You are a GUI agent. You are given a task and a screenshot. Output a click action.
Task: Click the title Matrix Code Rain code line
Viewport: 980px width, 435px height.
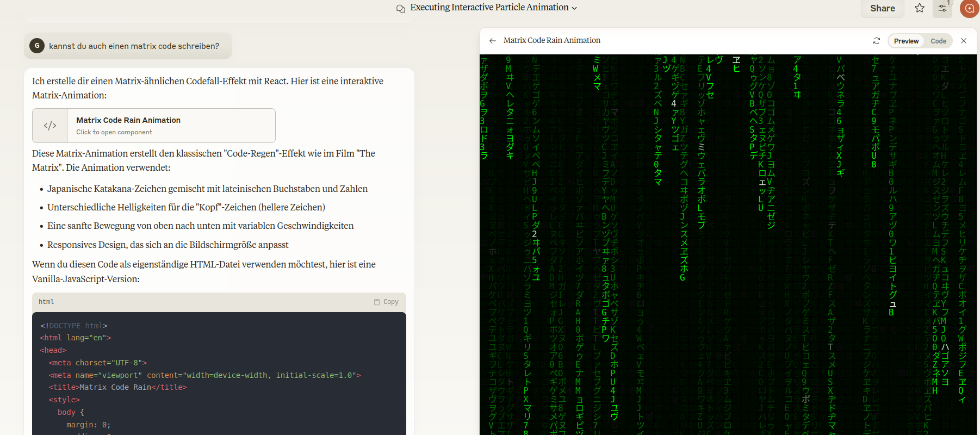(118, 387)
